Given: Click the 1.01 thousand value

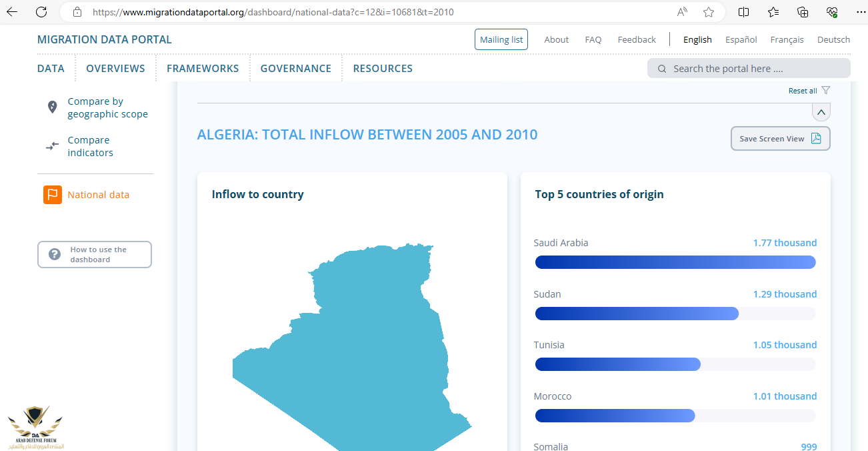Looking at the screenshot, I should point(785,396).
